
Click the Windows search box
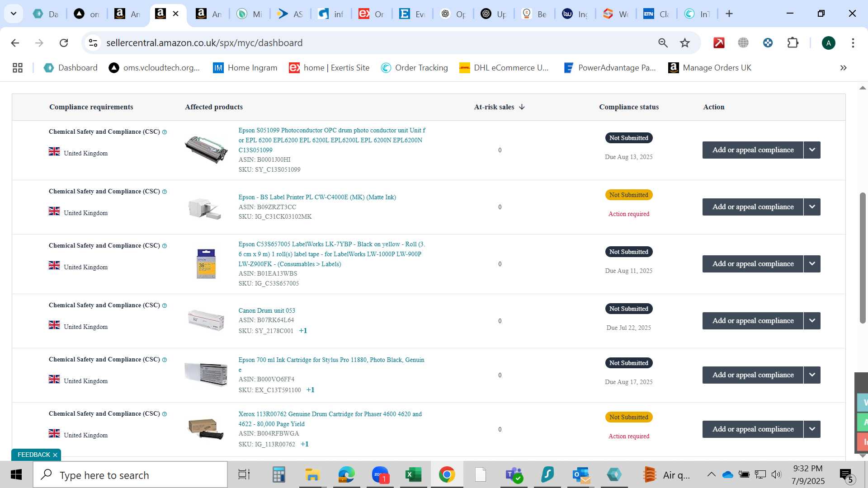[x=130, y=474]
